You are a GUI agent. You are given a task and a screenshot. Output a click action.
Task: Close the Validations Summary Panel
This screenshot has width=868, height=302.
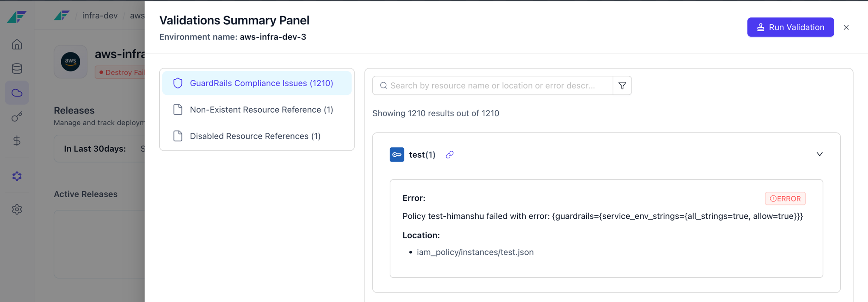[x=846, y=27]
